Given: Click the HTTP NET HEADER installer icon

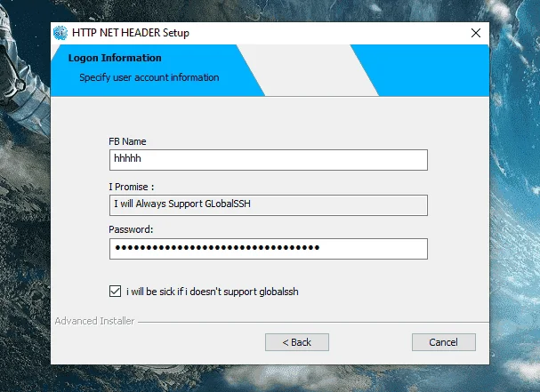Looking at the screenshot, I should click(60, 33).
